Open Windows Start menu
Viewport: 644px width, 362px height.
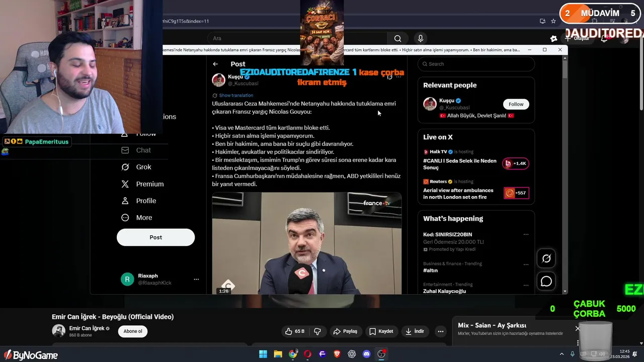click(x=263, y=354)
